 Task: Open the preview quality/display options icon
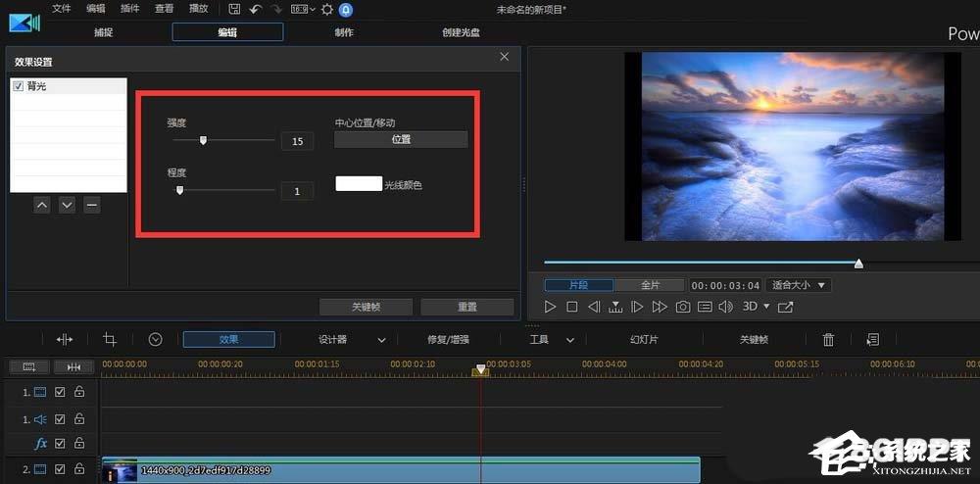(705, 307)
